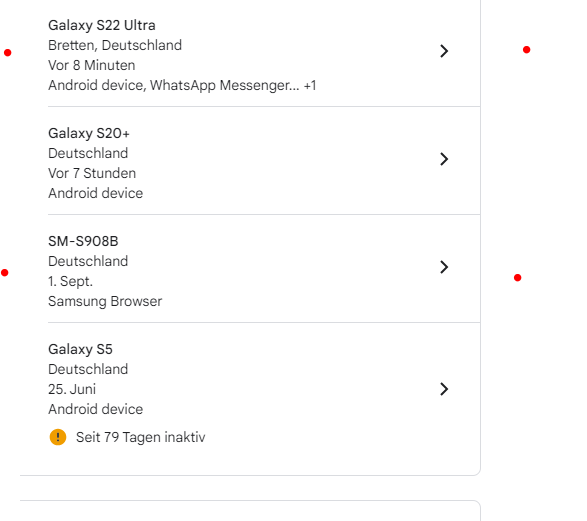Image resolution: width=587 pixels, height=521 pixels.
Task: Click 'Android device, WhatsApp Messenger...' line
Action: 174,85
